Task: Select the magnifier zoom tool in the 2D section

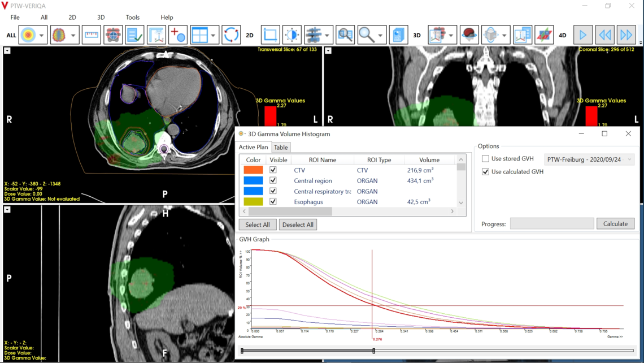Action: pyautogui.click(x=365, y=34)
